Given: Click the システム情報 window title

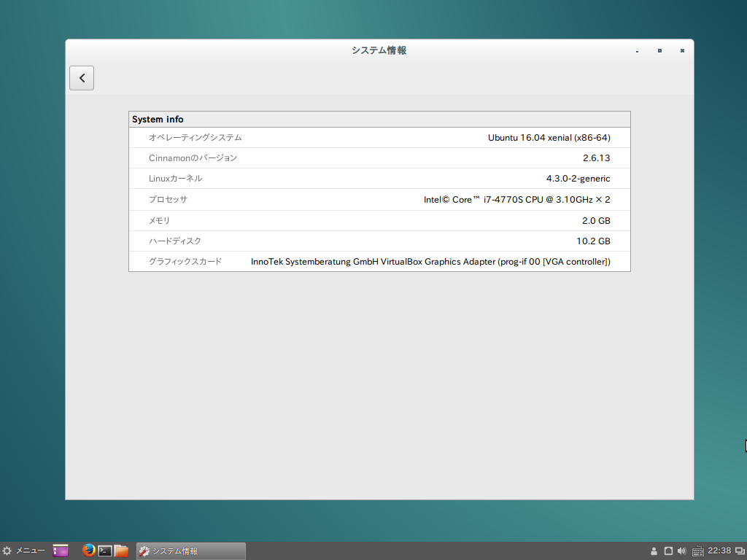Looking at the screenshot, I should click(x=379, y=50).
